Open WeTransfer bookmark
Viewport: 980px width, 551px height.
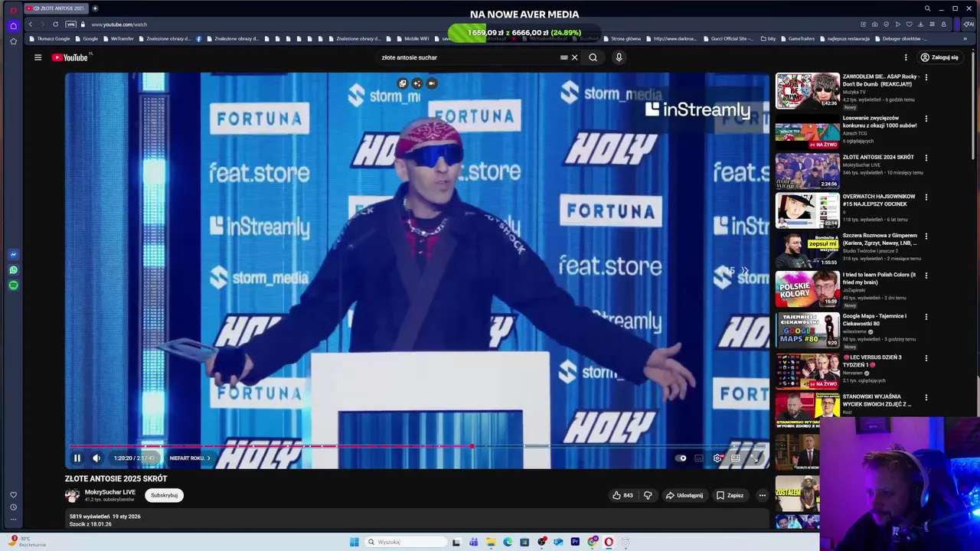point(118,38)
